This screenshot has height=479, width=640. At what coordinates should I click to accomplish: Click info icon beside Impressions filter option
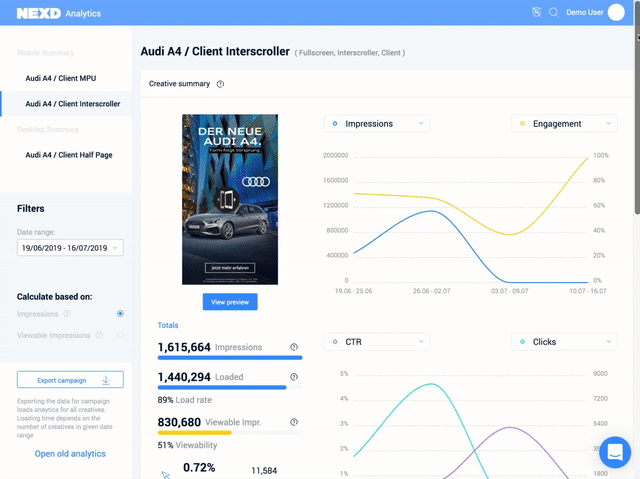(67, 313)
